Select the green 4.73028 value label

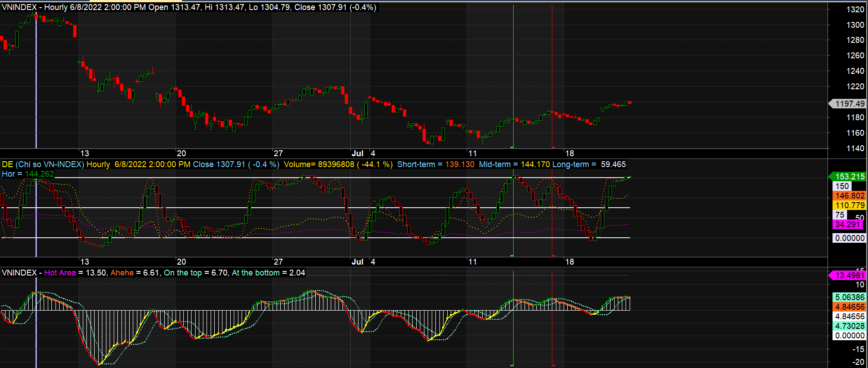(x=849, y=326)
